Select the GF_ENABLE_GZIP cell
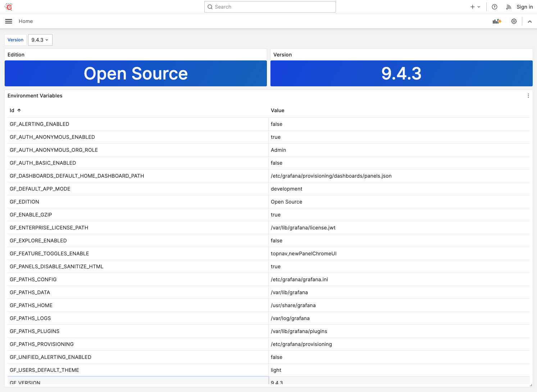 [138, 215]
